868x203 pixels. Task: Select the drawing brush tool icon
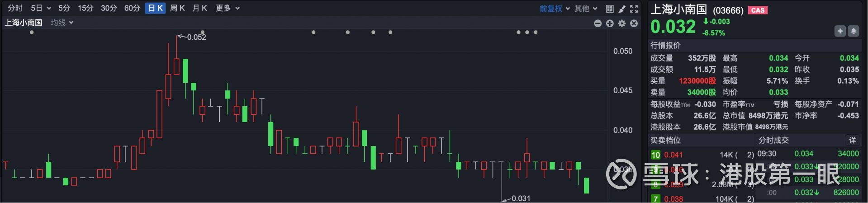click(x=622, y=9)
